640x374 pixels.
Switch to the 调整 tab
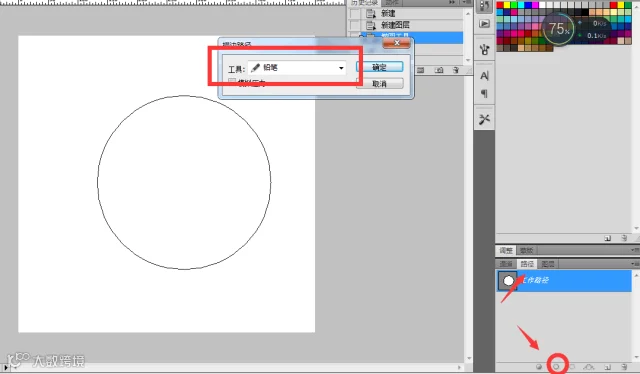[506, 250]
